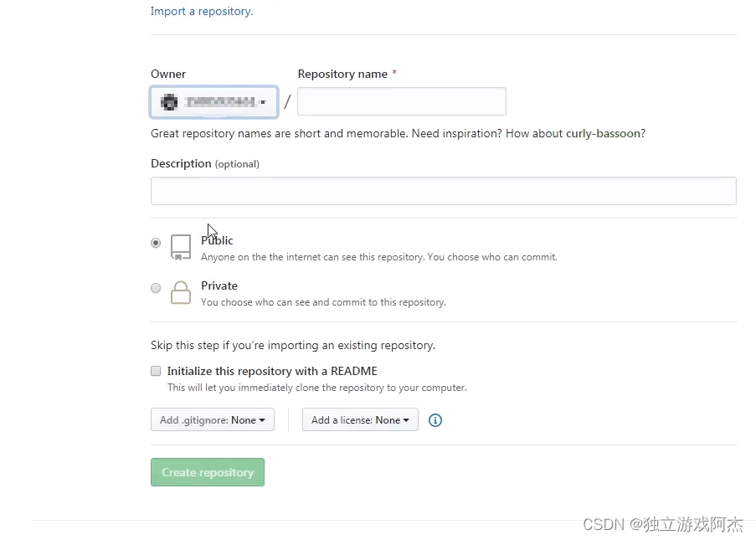This screenshot has height=540, width=756.
Task: Click the Description optional label
Action: tap(205, 163)
